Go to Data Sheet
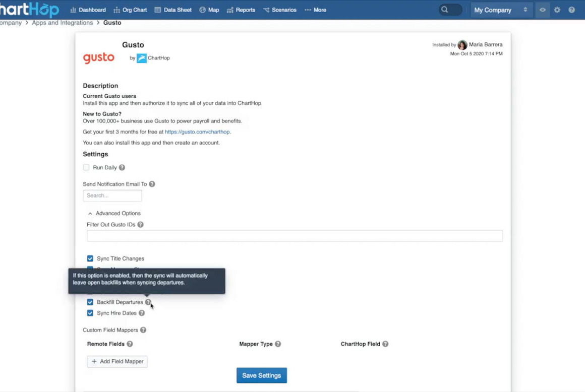The height and width of the screenshot is (392, 585). 173,10
